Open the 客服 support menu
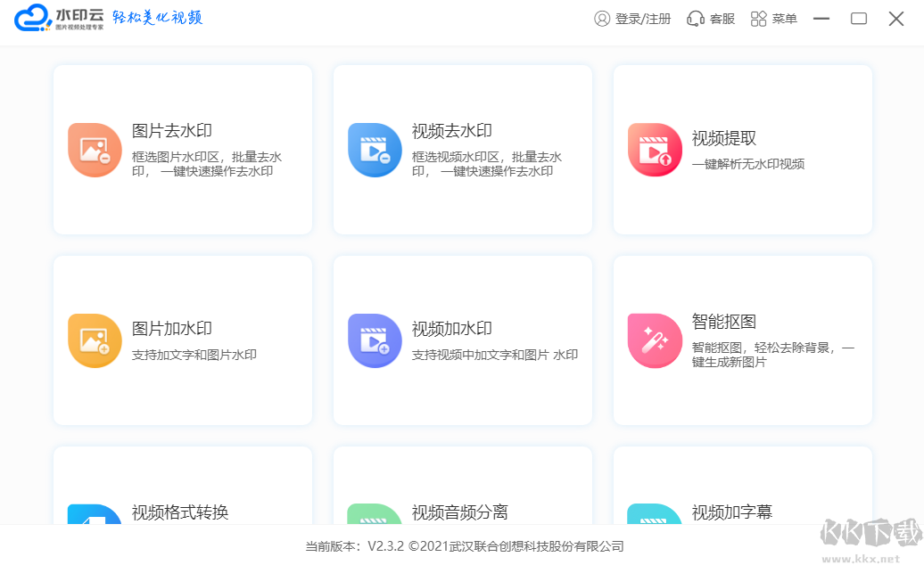Screen dimensions: 924x565 [710, 18]
